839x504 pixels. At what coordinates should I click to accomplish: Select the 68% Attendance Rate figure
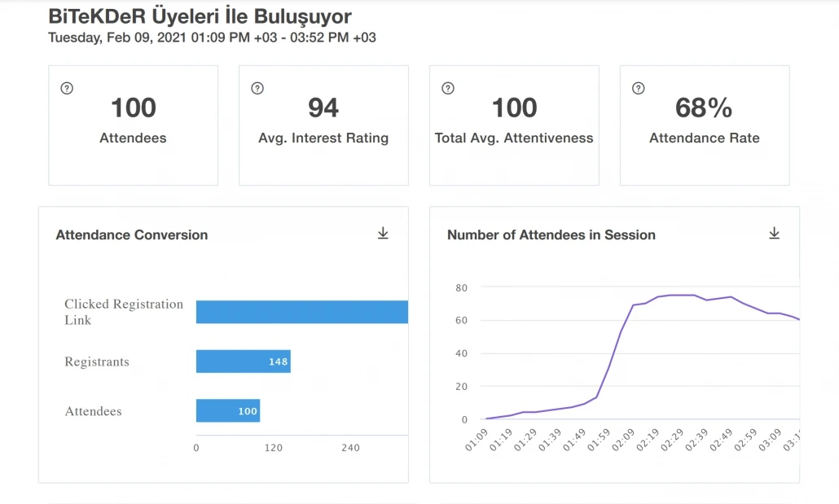pyautogui.click(x=704, y=107)
